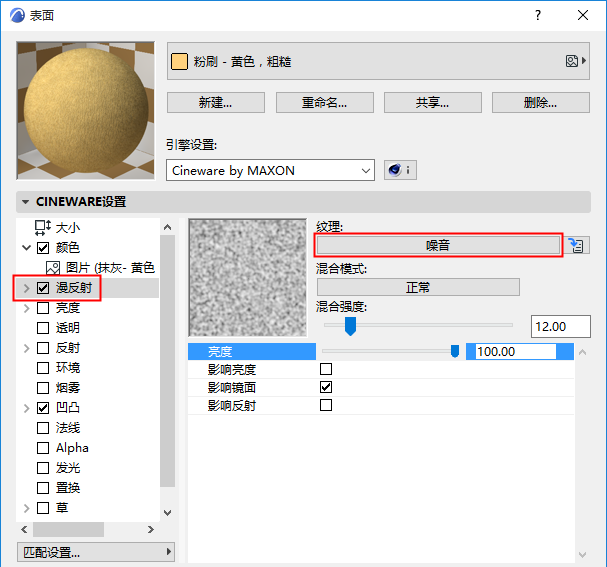607x567 pixels.
Task: Enable the 草 grass checkbox
Action: [43, 508]
